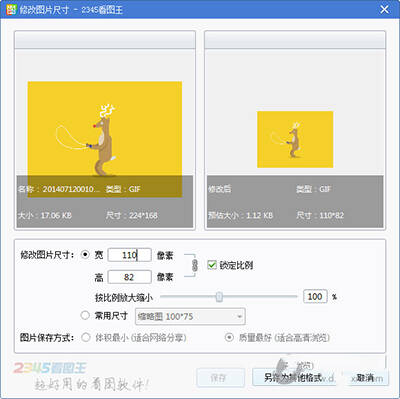Image resolution: width=400 pixels, height=399 pixels.
Task: Click the 2345看图王 app icon in title bar
Action: click(11, 9)
